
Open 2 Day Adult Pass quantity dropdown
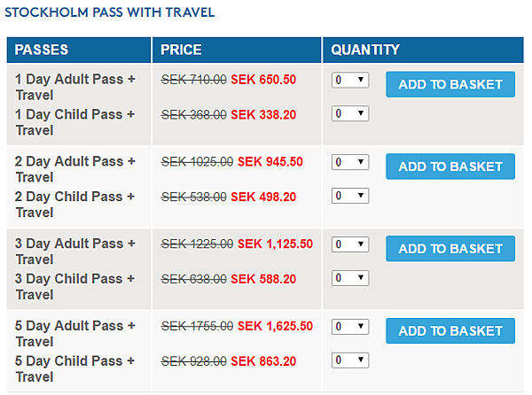(350, 162)
